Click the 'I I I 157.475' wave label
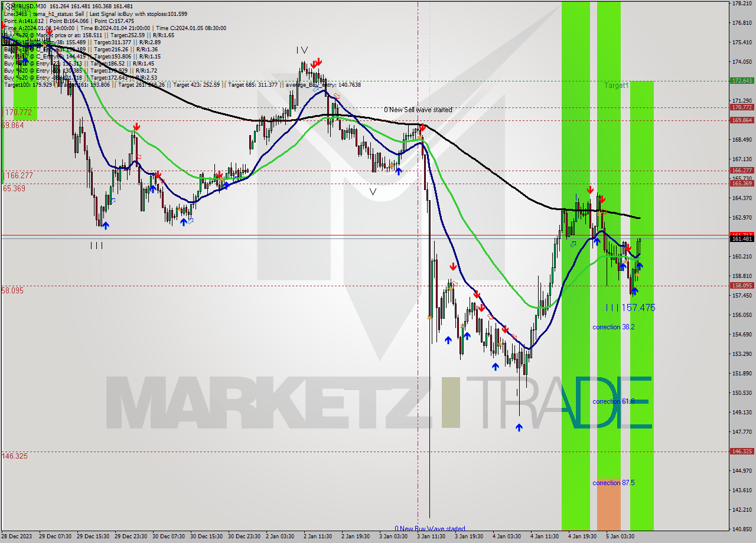 tap(631, 308)
